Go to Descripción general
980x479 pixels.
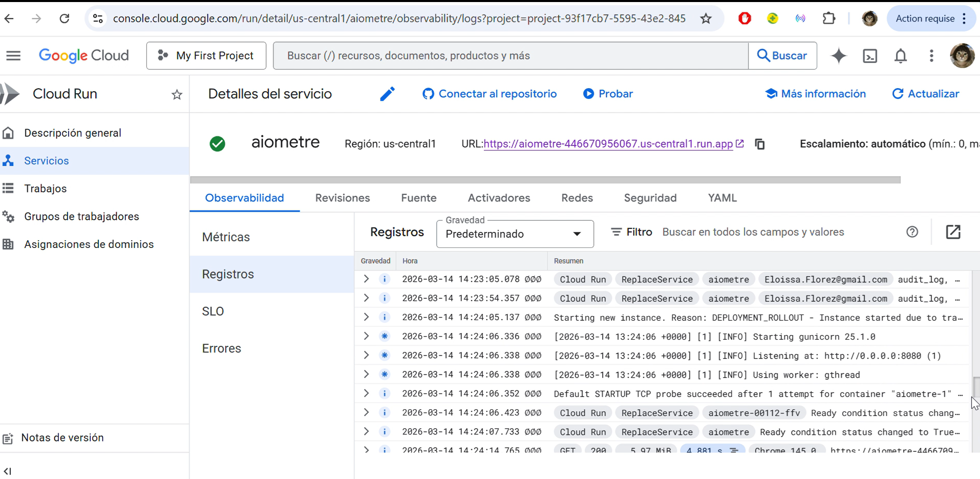tap(94, 133)
